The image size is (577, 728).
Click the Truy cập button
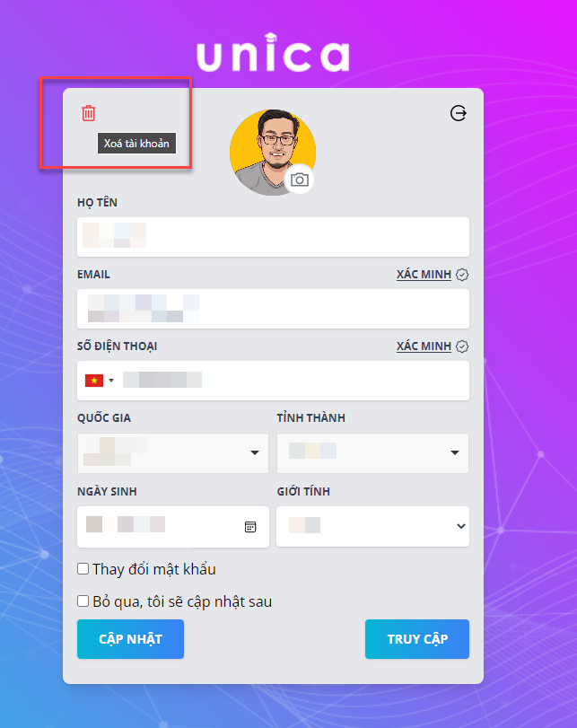click(417, 639)
